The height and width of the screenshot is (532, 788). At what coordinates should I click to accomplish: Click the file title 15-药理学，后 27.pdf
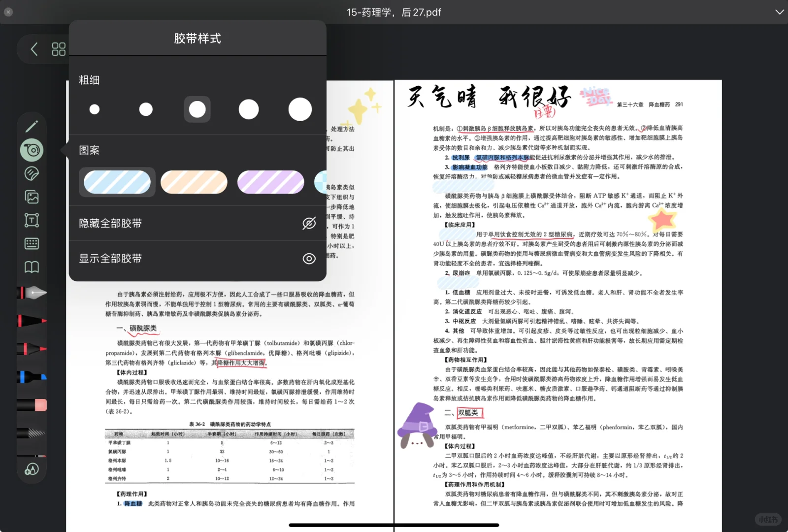click(x=394, y=12)
